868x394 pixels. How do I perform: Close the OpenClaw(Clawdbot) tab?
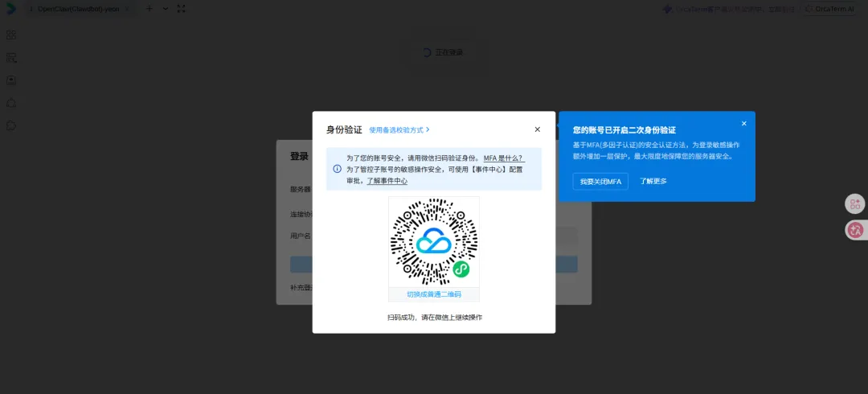click(x=127, y=9)
